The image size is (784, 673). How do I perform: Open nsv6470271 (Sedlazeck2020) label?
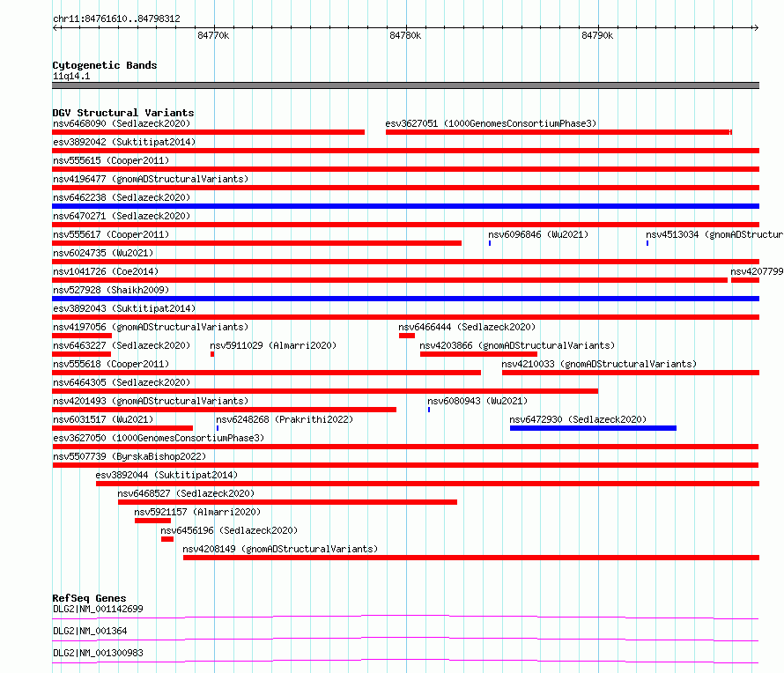point(122,216)
